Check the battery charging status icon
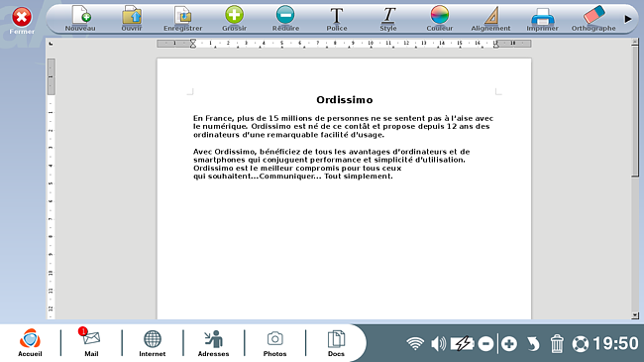This screenshot has width=644, height=362. pos(462,343)
